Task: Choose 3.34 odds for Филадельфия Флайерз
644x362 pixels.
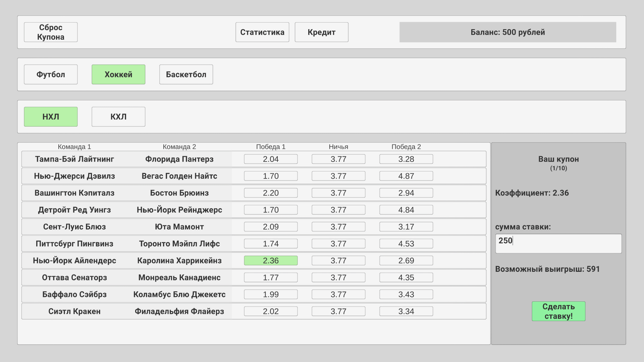Action: click(x=406, y=311)
